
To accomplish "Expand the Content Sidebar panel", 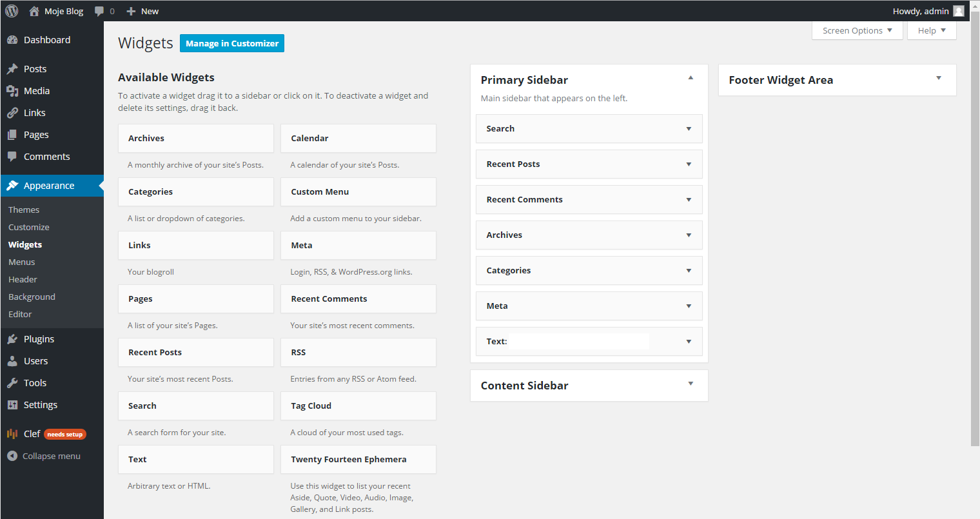I will [x=691, y=384].
